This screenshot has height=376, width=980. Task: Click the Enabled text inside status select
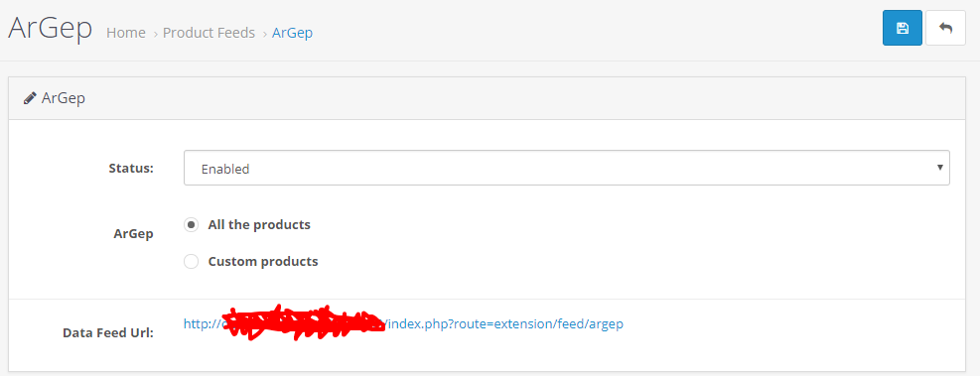click(225, 169)
